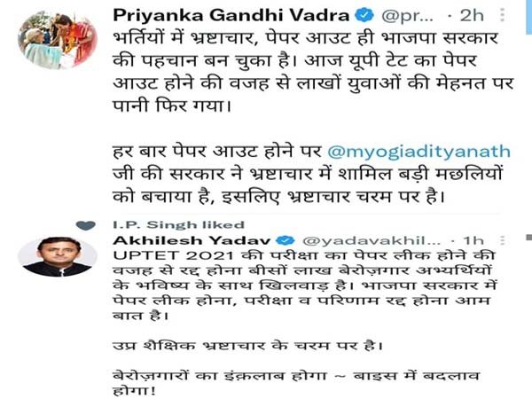Image resolution: width=532 pixels, height=399 pixels.
Task: Open Priyanka Gandhi Vadra's profile picture
Action: click(58, 39)
